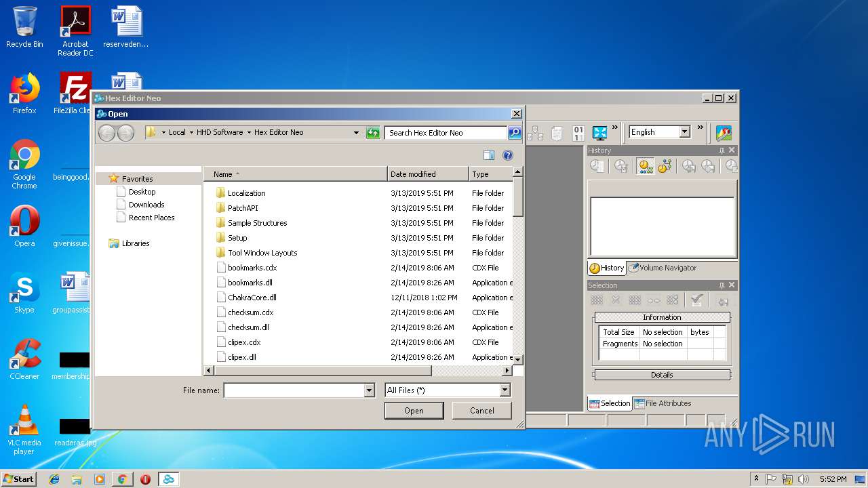Show the preview pane in Open dialog
This screenshot has height=488, width=868.
pyautogui.click(x=489, y=155)
